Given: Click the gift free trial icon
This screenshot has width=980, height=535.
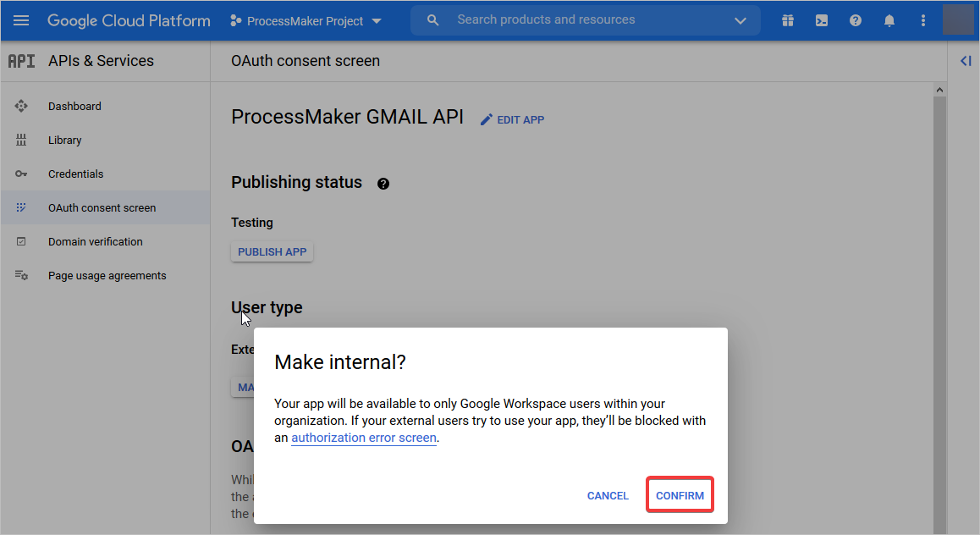Looking at the screenshot, I should tap(788, 20).
